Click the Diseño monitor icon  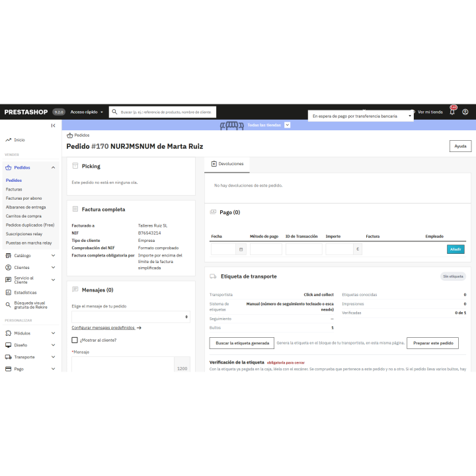pos(8,345)
